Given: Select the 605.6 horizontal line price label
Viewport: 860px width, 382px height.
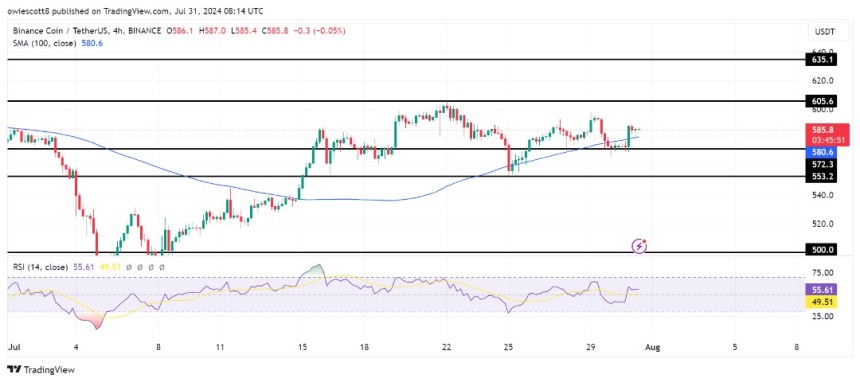Looking at the screenshot, I should pos(821,101).
